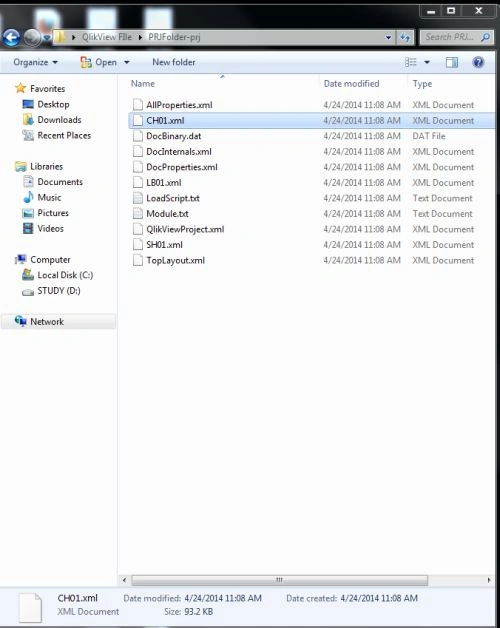Click the search magnifier icon
Image resolution: width=500 pixels, height=628 pixels.
pos(486,37)
